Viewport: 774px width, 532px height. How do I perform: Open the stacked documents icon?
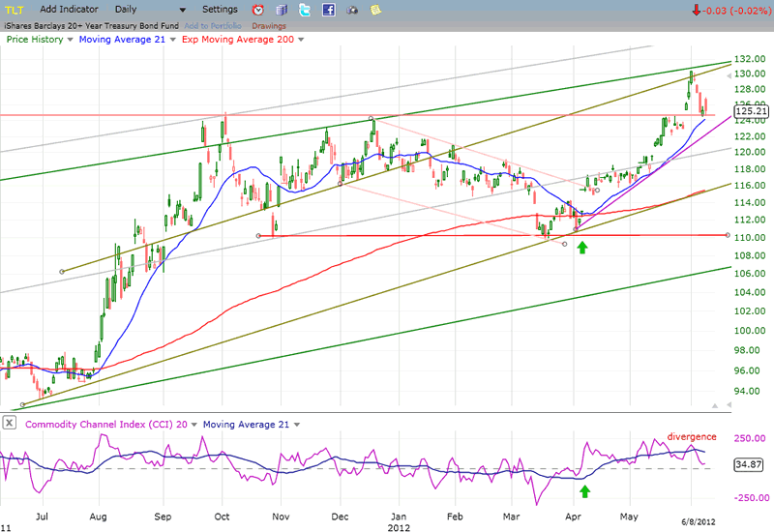click(x=282, y=10)
